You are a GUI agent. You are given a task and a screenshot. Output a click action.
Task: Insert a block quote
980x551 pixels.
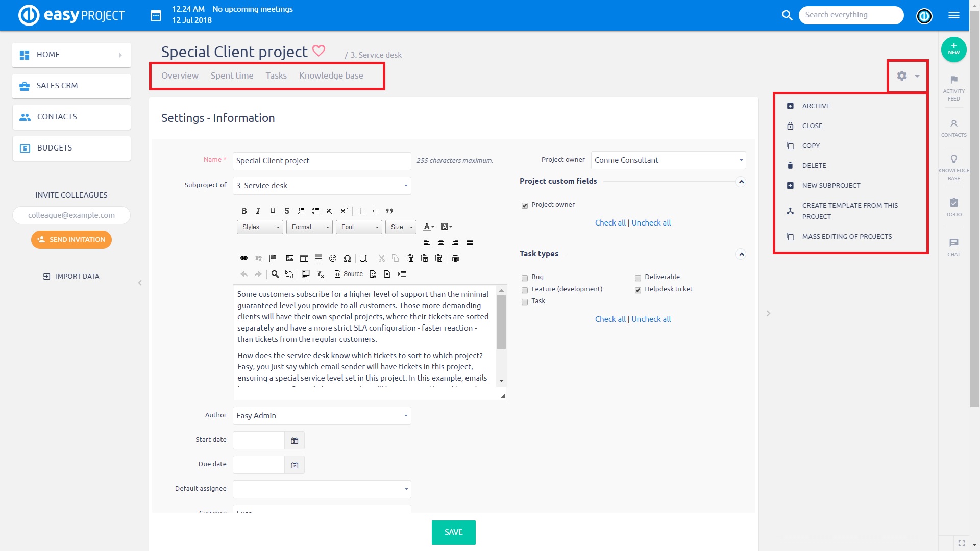389,211
